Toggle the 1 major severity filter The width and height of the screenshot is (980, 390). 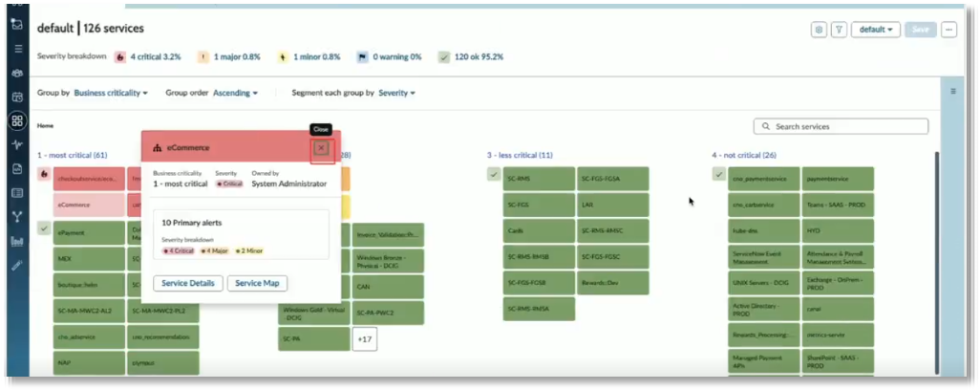coord(230,57)
